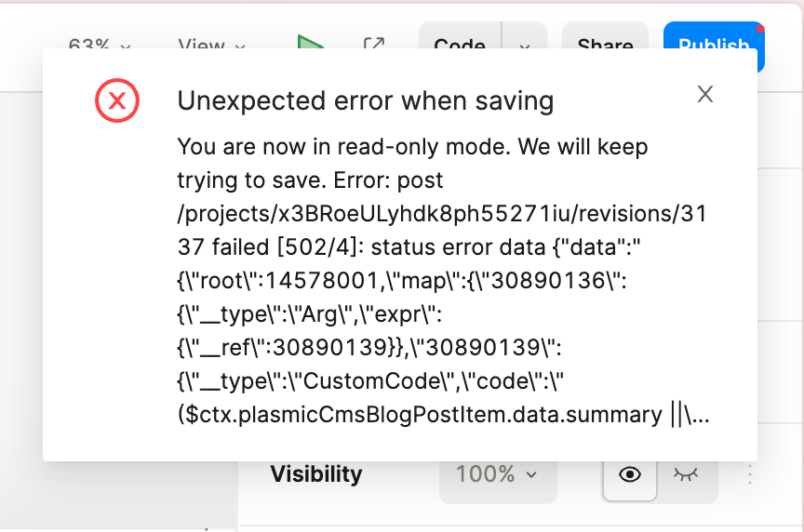Open the preview in new window icon
Viewport: 804px width, 532px height.
[x=374, y=43]
